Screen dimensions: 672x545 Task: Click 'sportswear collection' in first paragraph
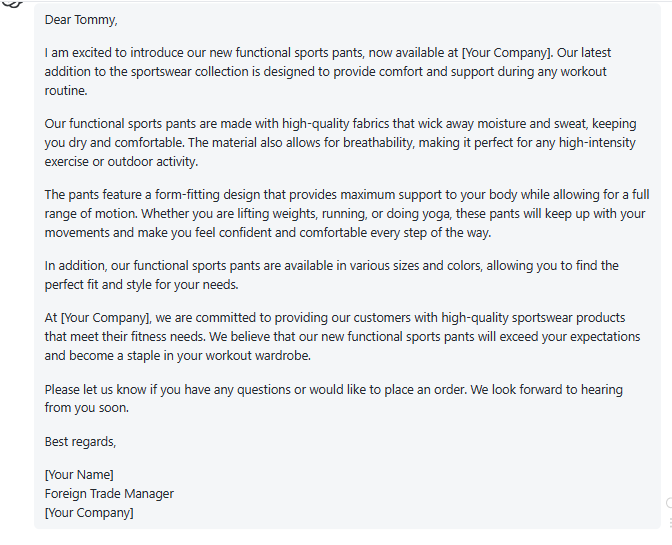point(190,72)
